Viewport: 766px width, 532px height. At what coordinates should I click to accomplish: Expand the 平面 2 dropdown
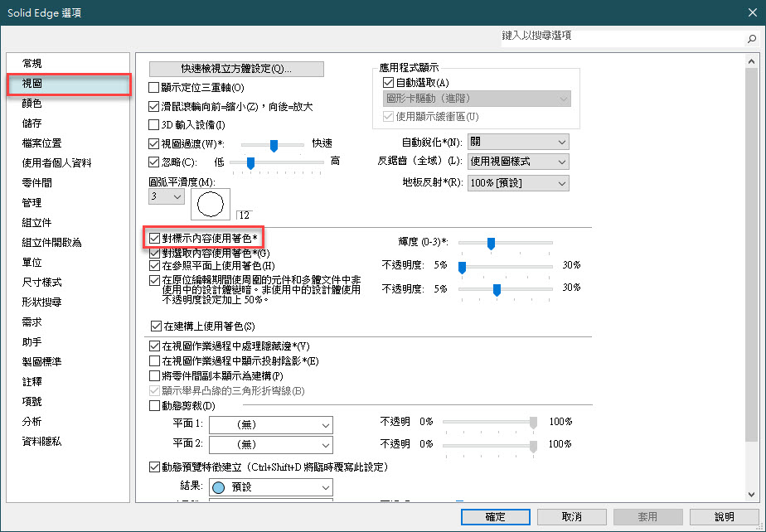(271, 445)
